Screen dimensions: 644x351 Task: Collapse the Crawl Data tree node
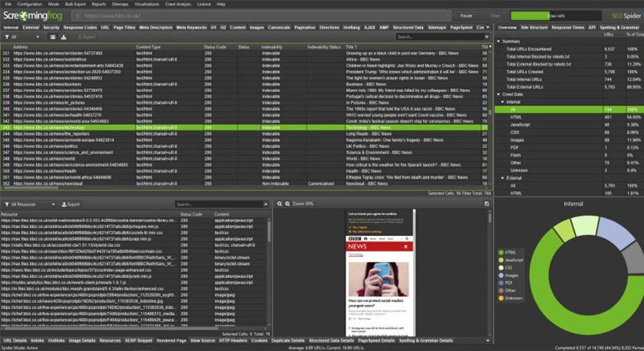[x=499, y=94]
